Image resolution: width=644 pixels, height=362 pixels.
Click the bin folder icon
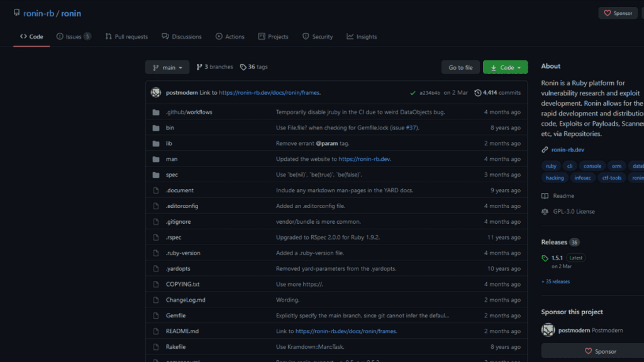coord(156,128)
